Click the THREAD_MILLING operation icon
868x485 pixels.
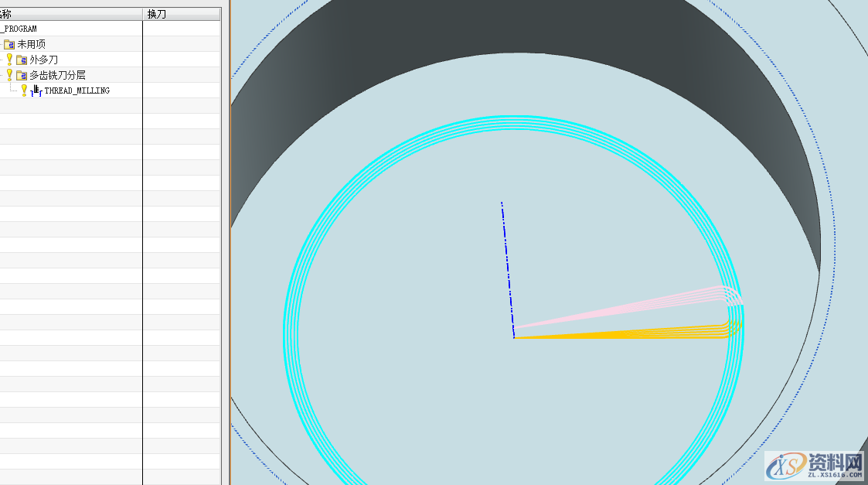(x=36, y=91)
